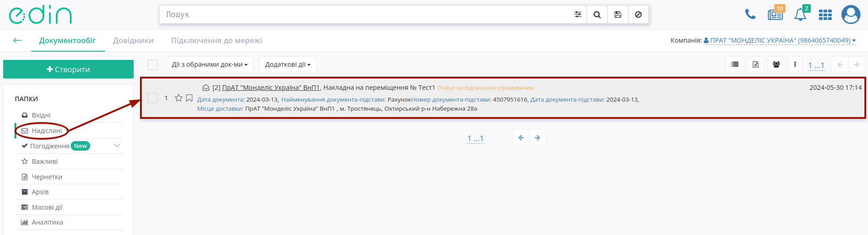The width and height of the screenshot is (868, 235).
Task: Open bottom page range "1 ...1" selector
Action: tap(475, 138)
